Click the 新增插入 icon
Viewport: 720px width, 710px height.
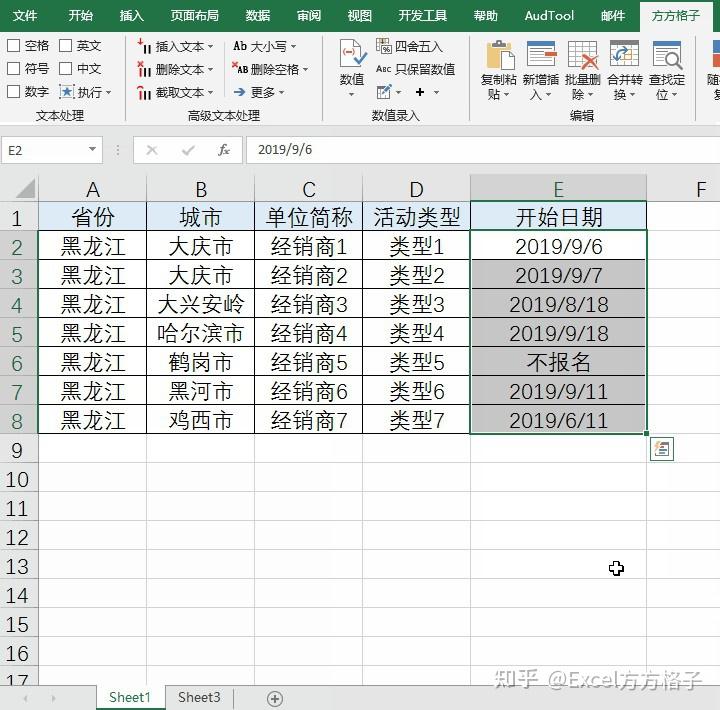click(x=541, y=54)
